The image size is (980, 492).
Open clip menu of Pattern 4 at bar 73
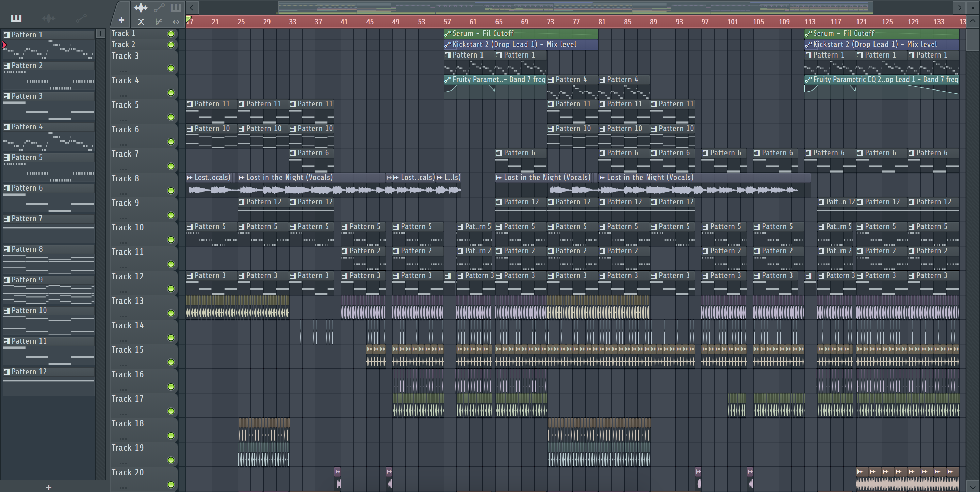tap(551, 80)
